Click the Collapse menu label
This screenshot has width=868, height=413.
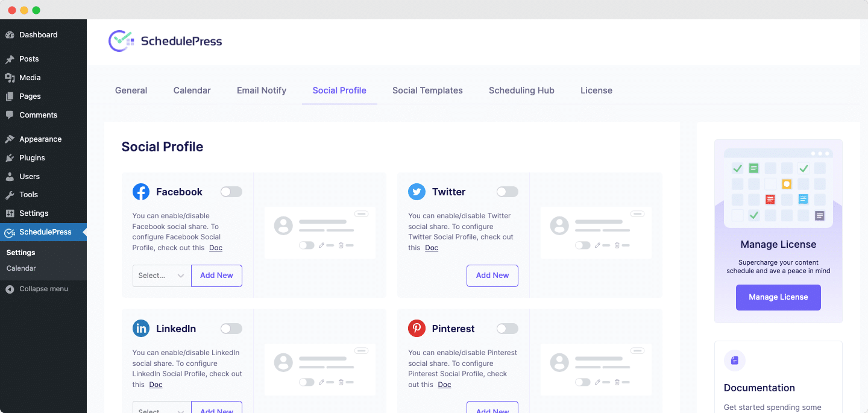[43, 289]
